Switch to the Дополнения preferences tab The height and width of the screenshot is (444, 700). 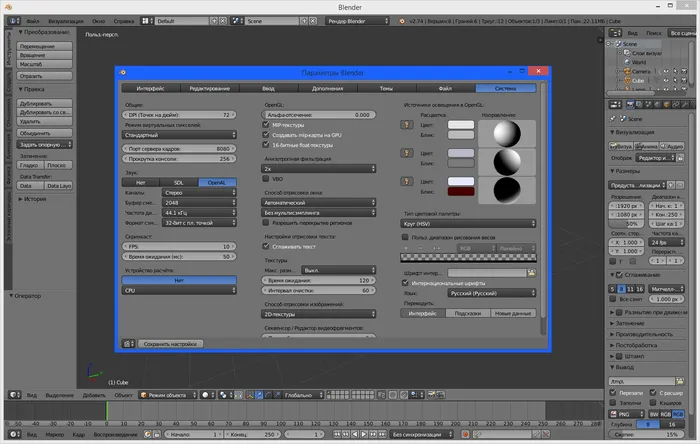pos(327,88)
